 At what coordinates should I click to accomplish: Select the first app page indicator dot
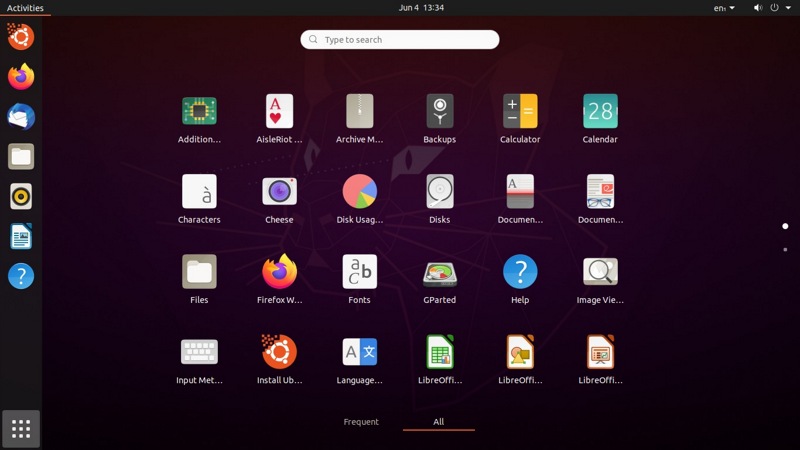point(785,226)
